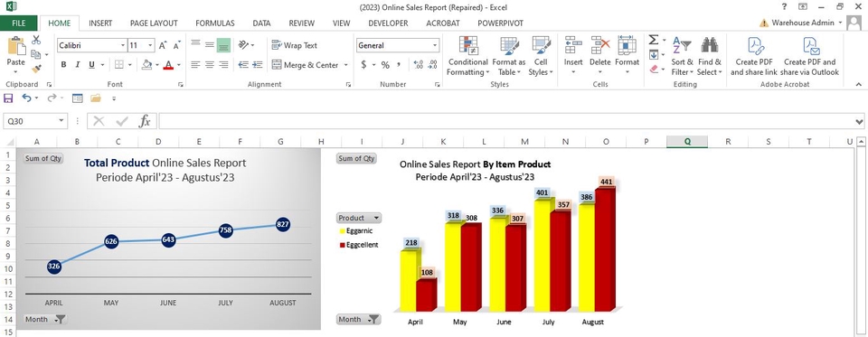Set Bottom Align alignment

tap(223, 44)
